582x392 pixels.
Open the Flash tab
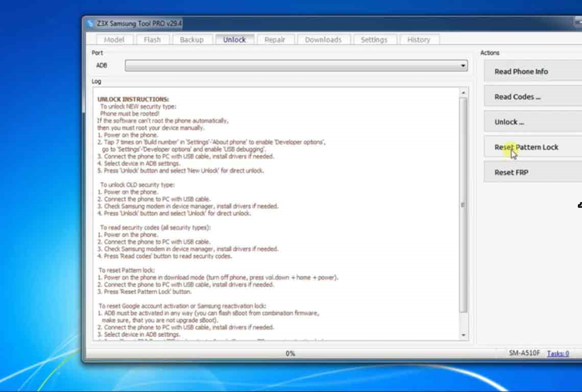(152, 40)
